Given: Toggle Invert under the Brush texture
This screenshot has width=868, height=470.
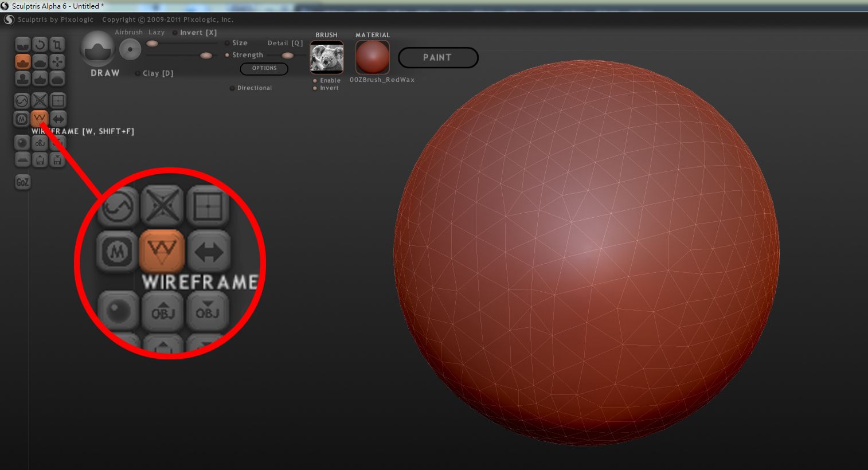Looking at the screenshot, I should pyautogui.click(x=326, y=88).
